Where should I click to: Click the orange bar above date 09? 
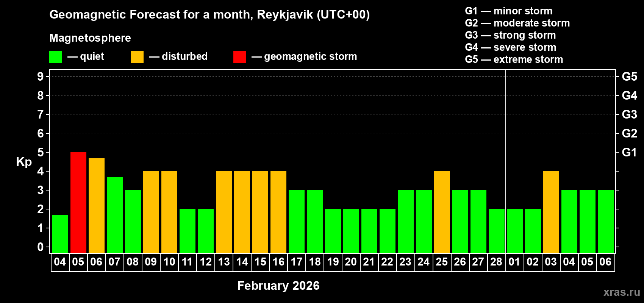point(151,212)
